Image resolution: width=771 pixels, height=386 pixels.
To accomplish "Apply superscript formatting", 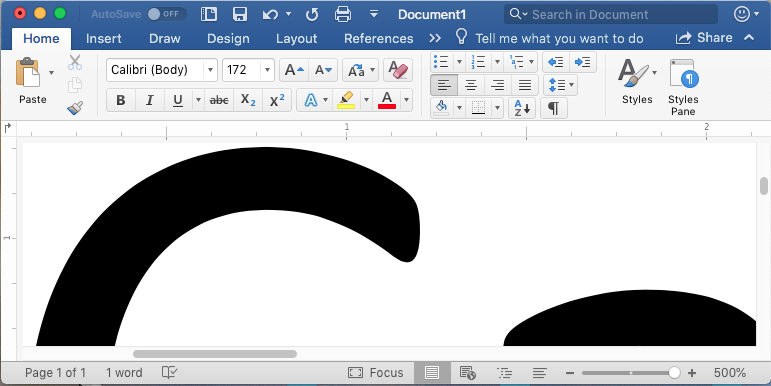I will coord(277,100).
